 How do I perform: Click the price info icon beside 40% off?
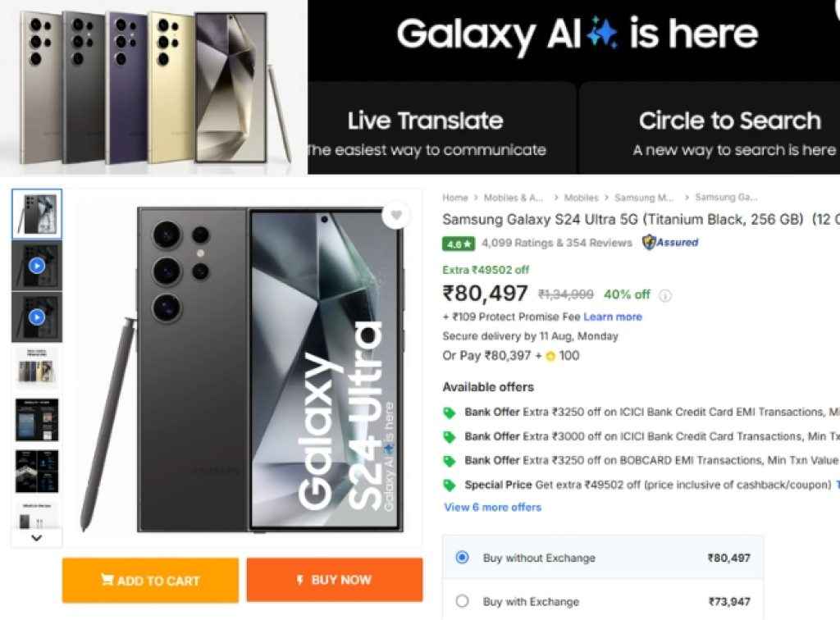click(x=665, y=295)
